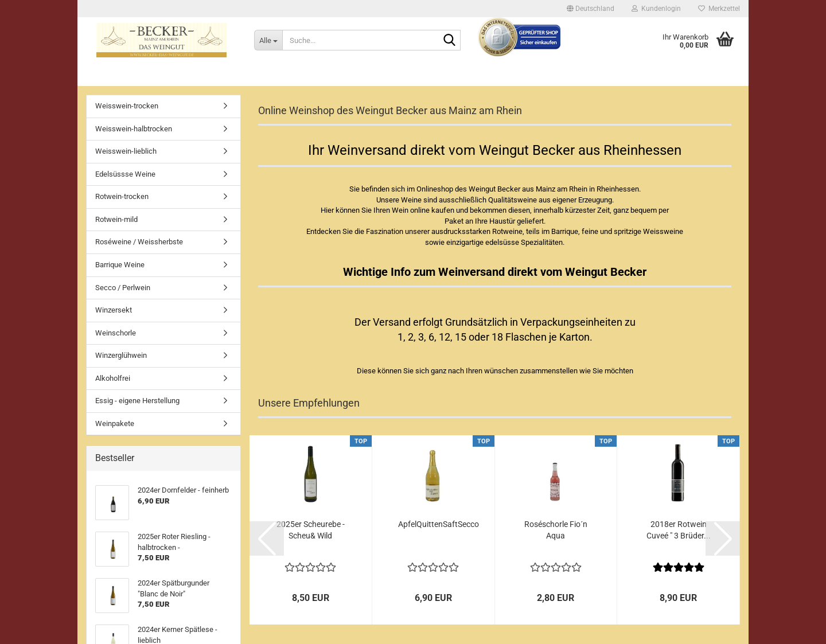The width and height of the screenshot is (826, 644).
Task: Open Merkzettel wishlist
Action: 719,9
